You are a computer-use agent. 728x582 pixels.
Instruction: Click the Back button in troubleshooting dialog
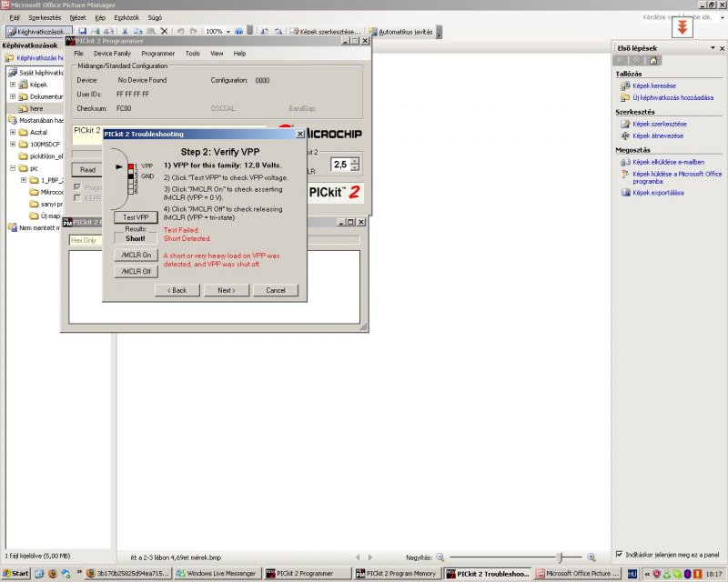point(177,290)
